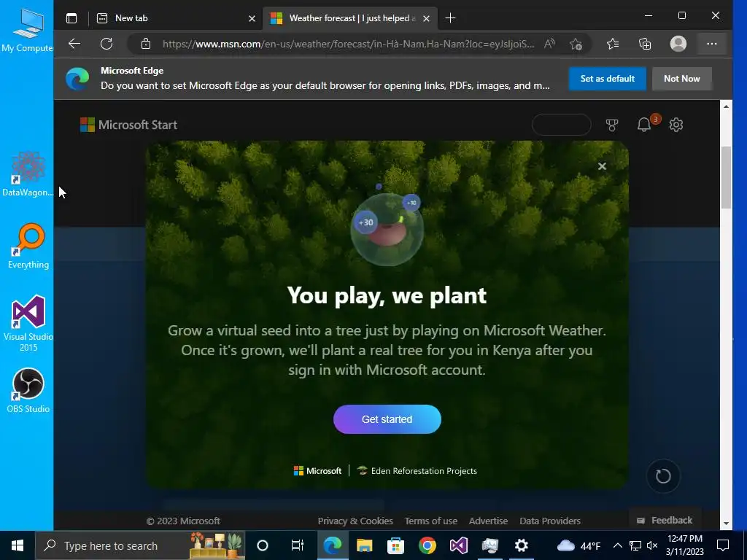Open the rewards trophy icon
This screenshot has height=560, width=747.
click(612, 125)
